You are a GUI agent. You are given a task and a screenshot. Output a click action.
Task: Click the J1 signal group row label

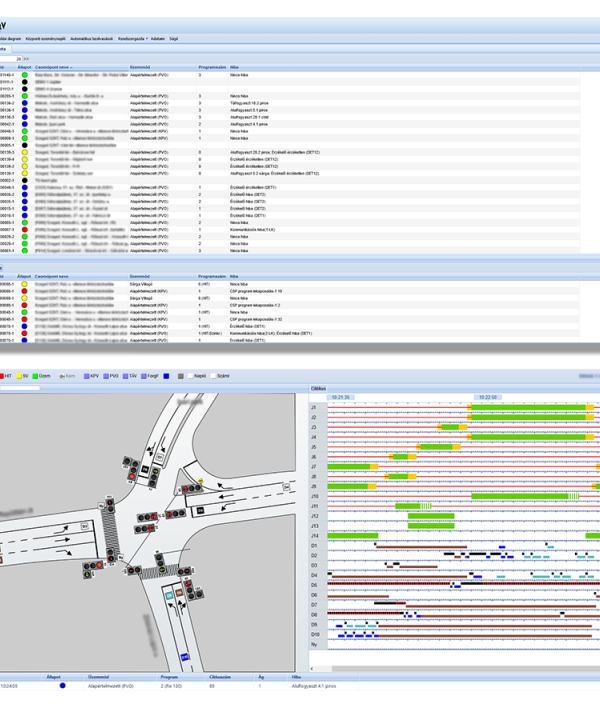314,408
